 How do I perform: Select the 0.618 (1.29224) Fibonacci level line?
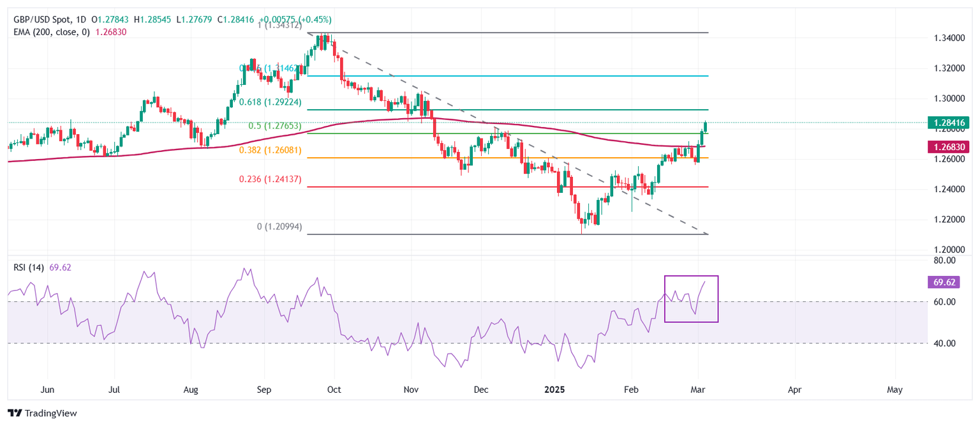click(574, 110)
